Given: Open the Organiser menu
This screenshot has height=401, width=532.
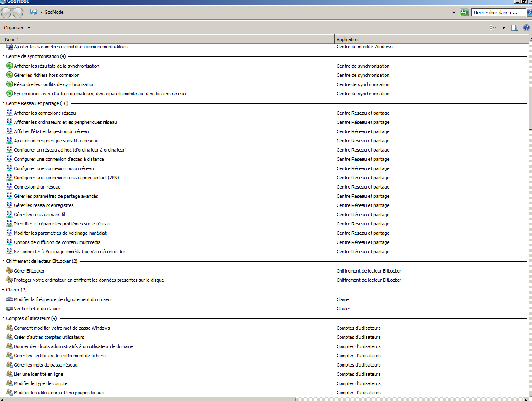Looking at the screenshot, I should click(17, 28).
